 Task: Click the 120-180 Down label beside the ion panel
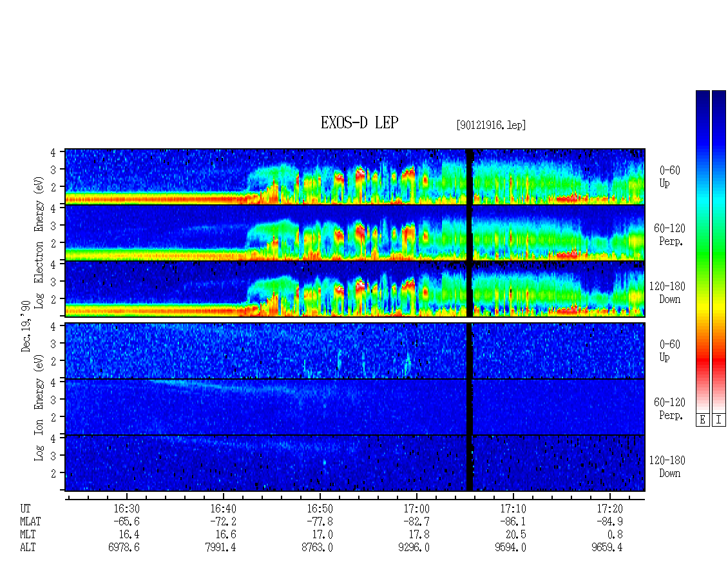pyautogui.click(x=667, y=467)
